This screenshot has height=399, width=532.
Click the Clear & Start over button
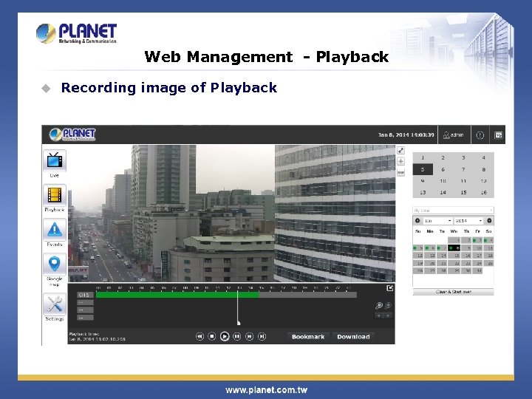point(453,292)
